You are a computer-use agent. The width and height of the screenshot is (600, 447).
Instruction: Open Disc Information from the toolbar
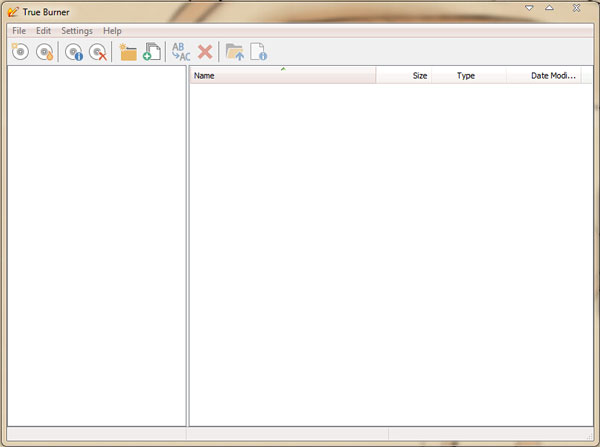point(74,52)
